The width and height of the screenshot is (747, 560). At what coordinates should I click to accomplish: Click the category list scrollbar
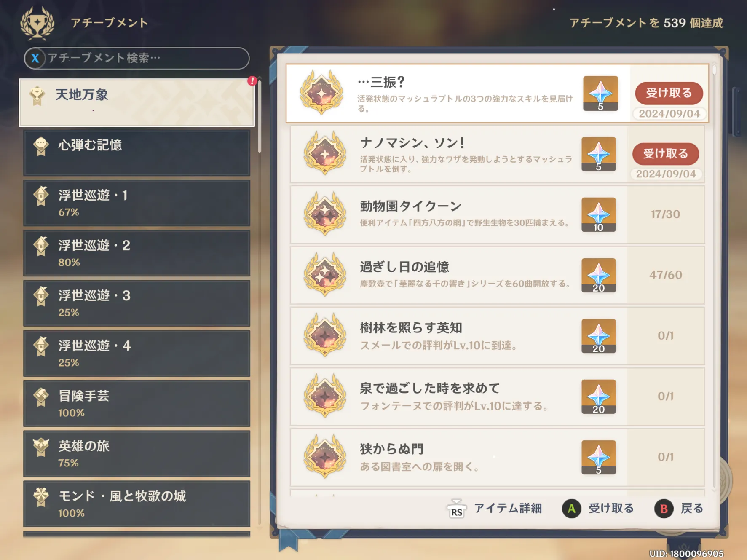tap(260, 116)
